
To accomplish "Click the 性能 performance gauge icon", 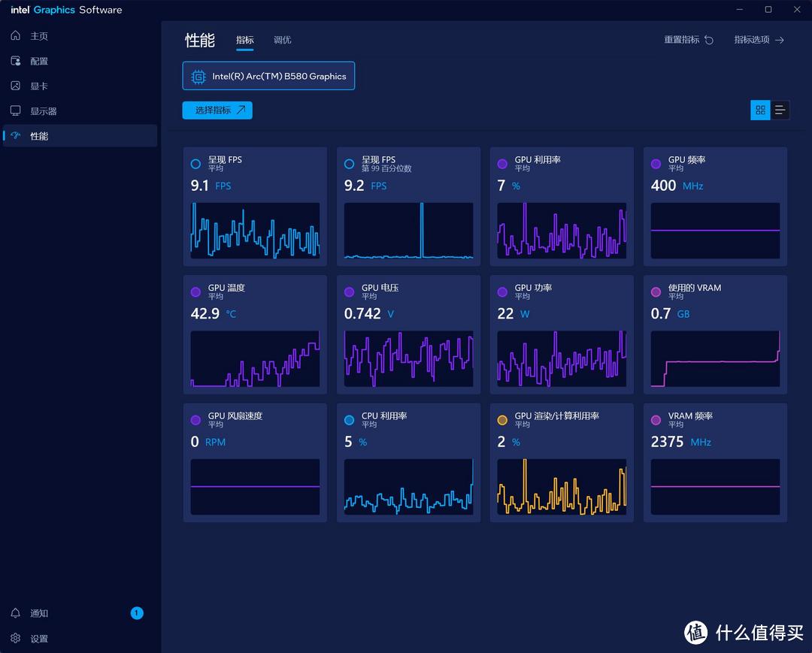I will [x=16, y=136].
